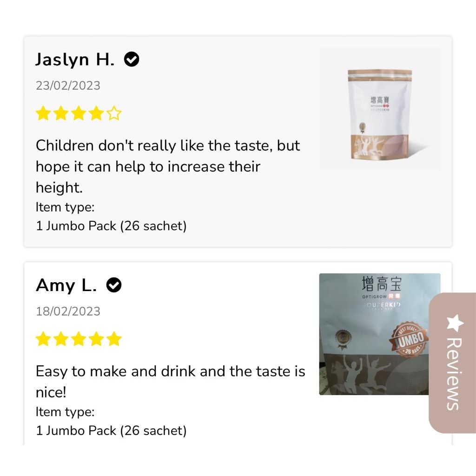The image size is (476, 476).
Task: Click first star in Jaslyn's rating
Action: pyautogui.click(x=43, y=113)
